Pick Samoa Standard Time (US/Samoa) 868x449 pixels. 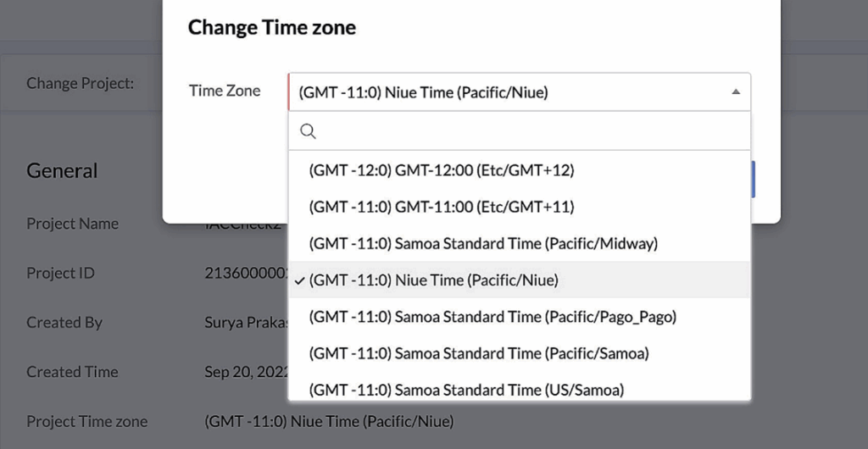466,390
